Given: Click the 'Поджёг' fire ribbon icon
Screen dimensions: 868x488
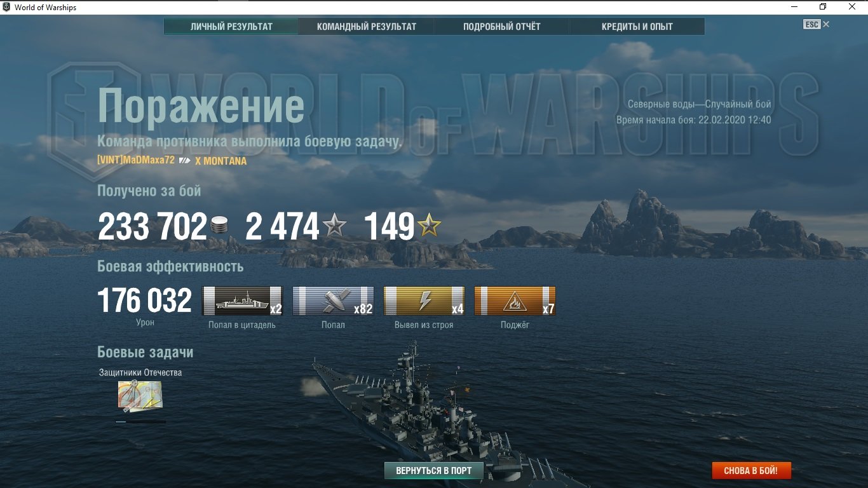Looking at the screenshot, I should point(515,301).
